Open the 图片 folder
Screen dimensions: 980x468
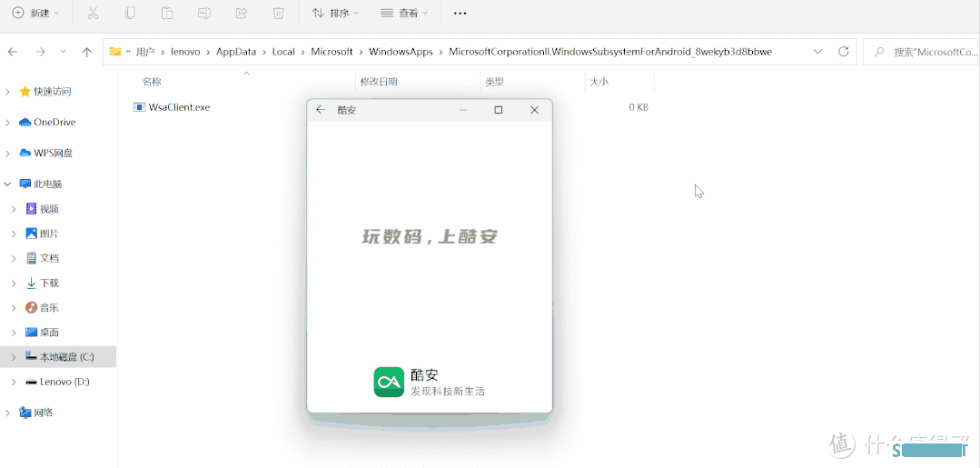(49, 234)
